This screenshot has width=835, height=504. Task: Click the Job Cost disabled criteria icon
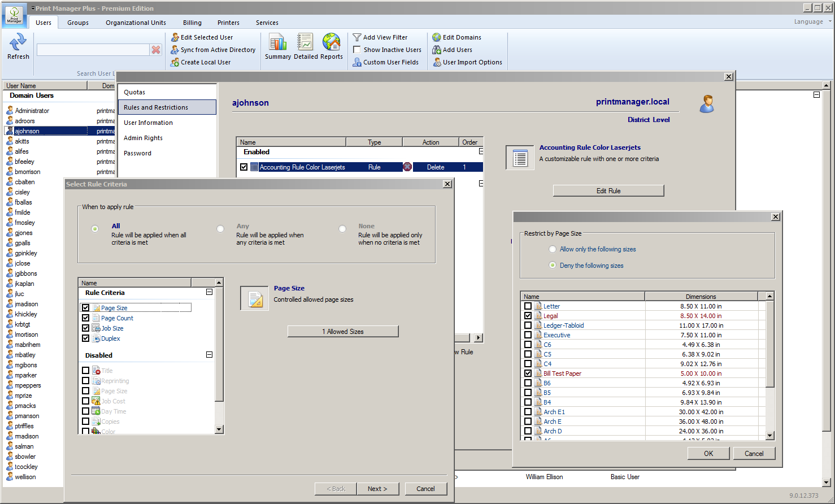point(96,401)
